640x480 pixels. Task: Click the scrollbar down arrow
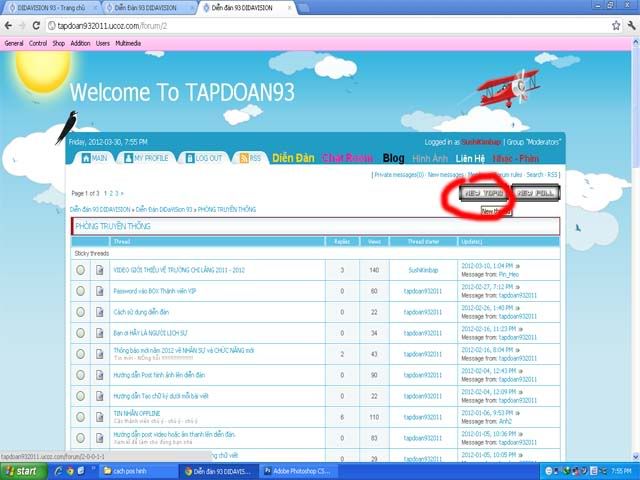[x=636, y=457]
